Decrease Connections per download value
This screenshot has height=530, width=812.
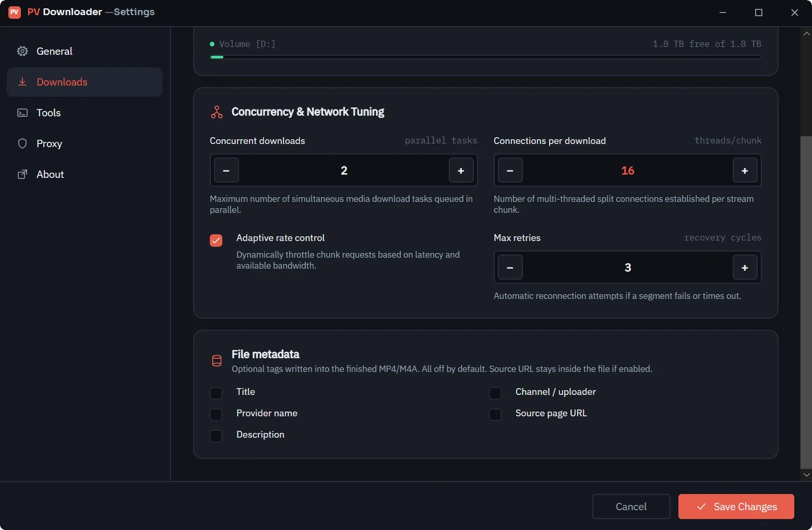tap(510, 170)
